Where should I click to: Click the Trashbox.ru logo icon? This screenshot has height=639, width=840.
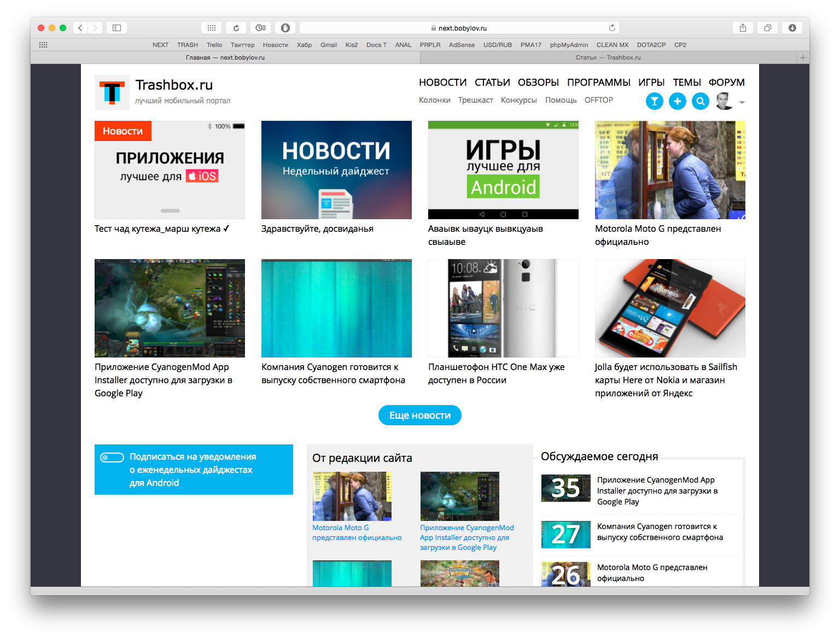coord(112,92)
